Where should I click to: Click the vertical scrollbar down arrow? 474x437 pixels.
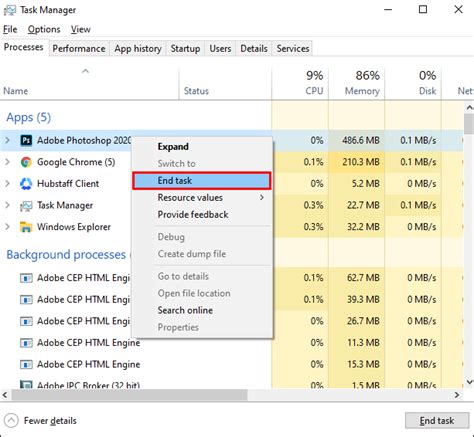(x=469, y=382)
